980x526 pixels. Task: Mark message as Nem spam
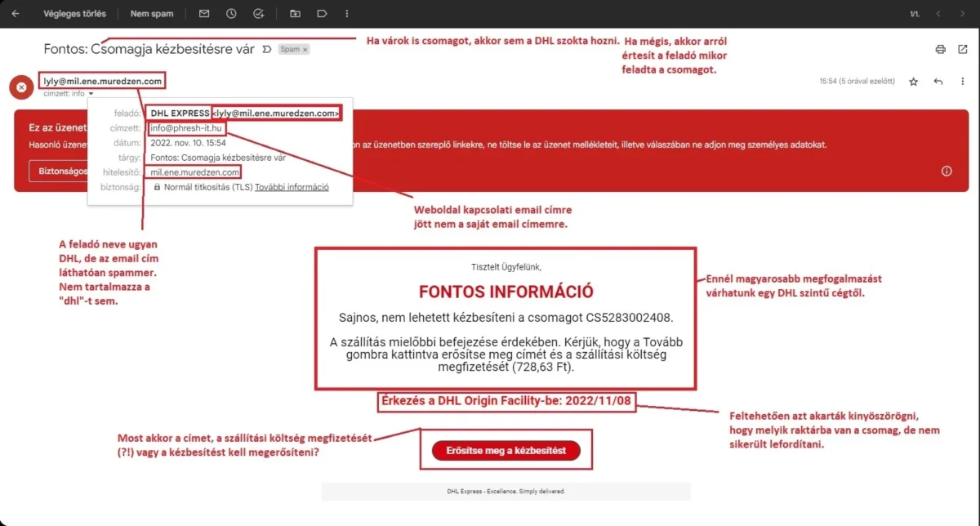pyautogui.click(x=151, y=14)
